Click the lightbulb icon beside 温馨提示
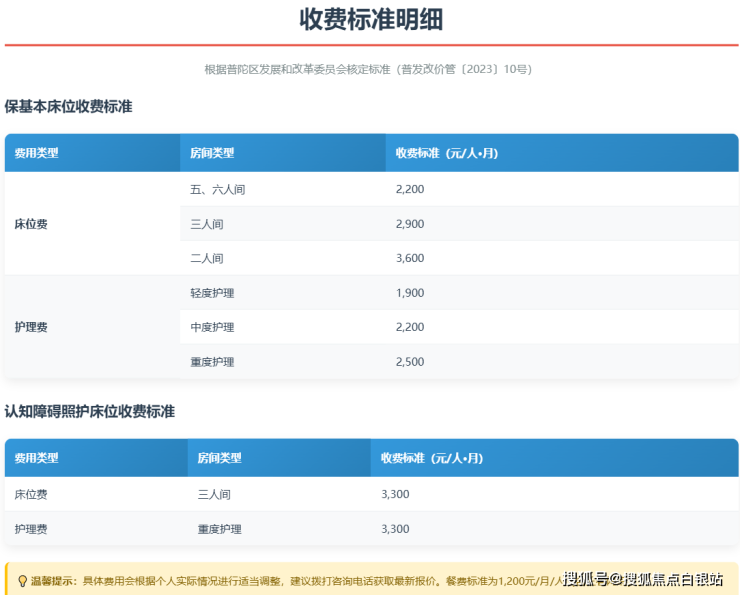 pos(22,580)
